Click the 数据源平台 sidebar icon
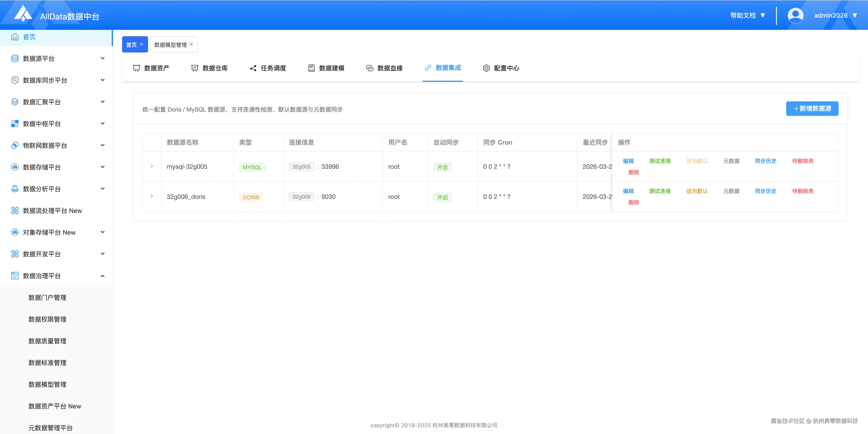Screen dimensions: 868x434 point(15,59)
